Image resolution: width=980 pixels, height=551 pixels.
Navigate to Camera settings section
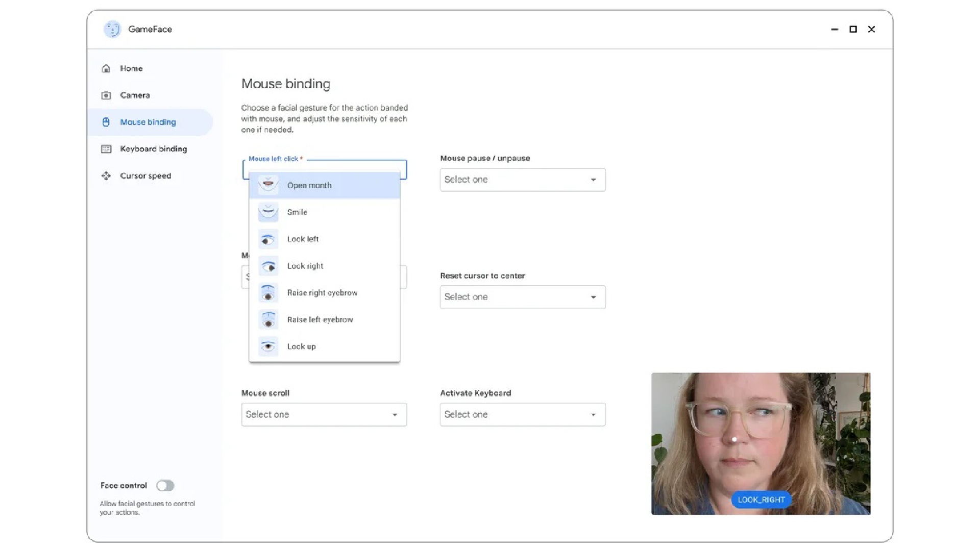coord(135,95)
